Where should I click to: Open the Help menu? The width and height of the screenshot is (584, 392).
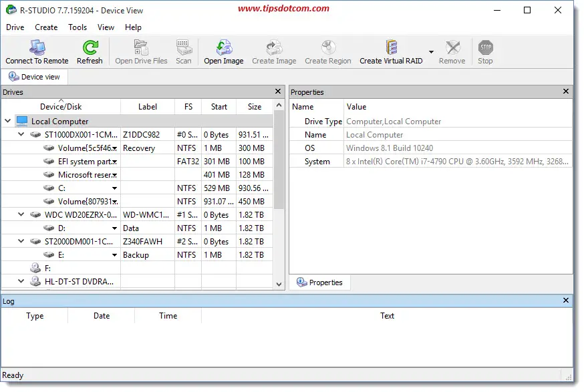[x=133, y=27]
